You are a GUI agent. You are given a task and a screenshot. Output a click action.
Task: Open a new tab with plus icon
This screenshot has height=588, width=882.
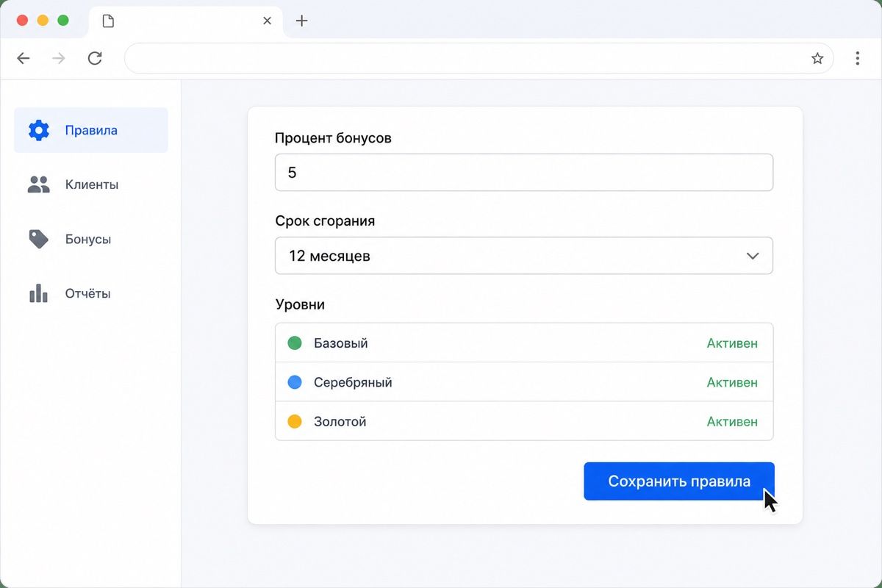coord(301,21)
